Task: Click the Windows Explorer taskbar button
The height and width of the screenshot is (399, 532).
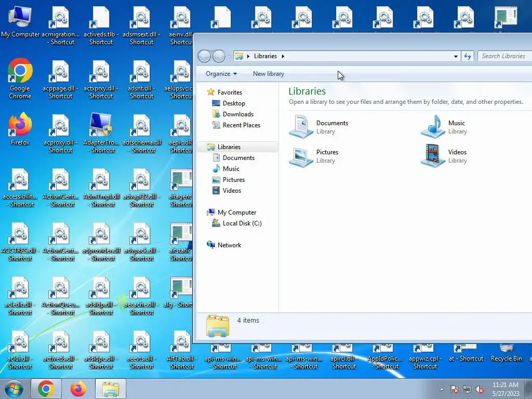Action: 111,389
